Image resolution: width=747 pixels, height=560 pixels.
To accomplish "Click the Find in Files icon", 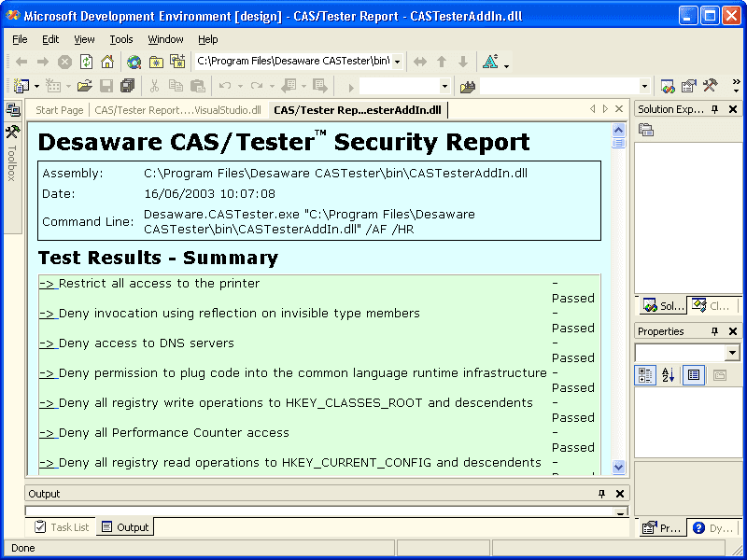I will 469,86.
